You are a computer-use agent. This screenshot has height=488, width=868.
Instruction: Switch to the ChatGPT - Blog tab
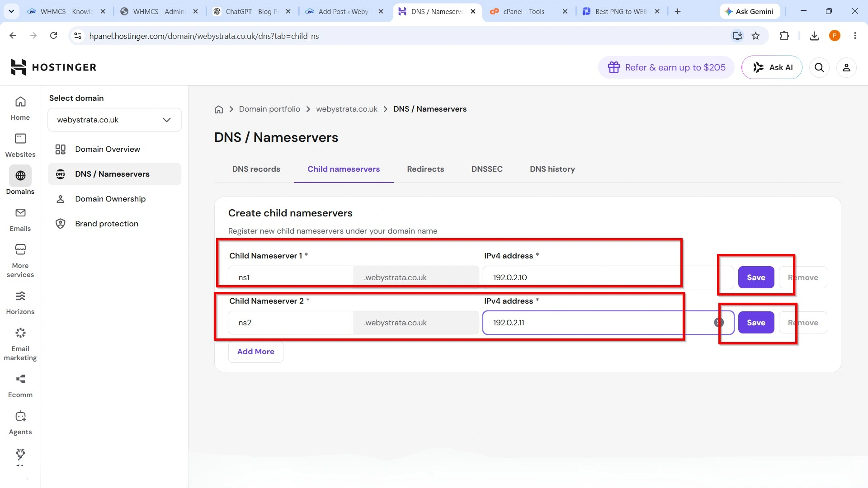coord(252,11)
